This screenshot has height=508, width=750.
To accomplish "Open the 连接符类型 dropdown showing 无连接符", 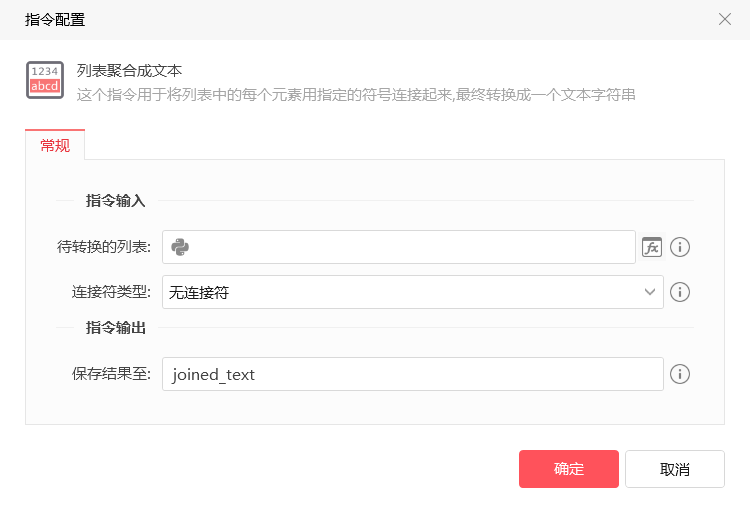I will click(400, 292).
